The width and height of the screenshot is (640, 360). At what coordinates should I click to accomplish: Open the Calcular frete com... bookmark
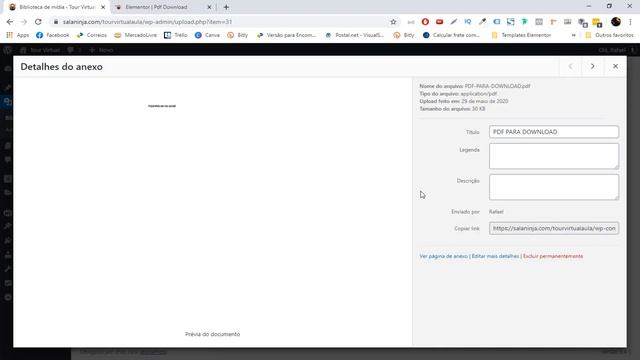(x=451, y=35)
